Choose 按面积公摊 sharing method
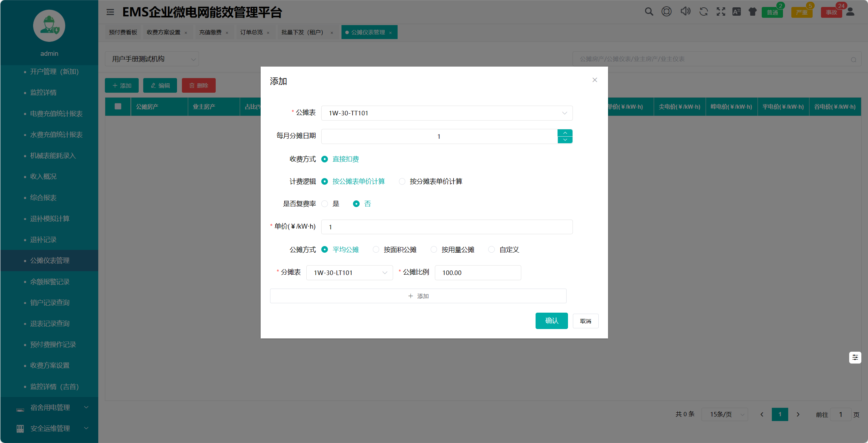868x443 pixels. pos(376,250)
